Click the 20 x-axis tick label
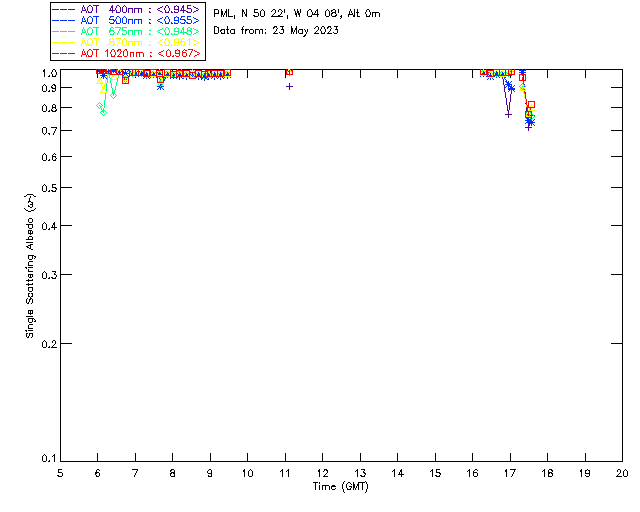 point(622,473)
